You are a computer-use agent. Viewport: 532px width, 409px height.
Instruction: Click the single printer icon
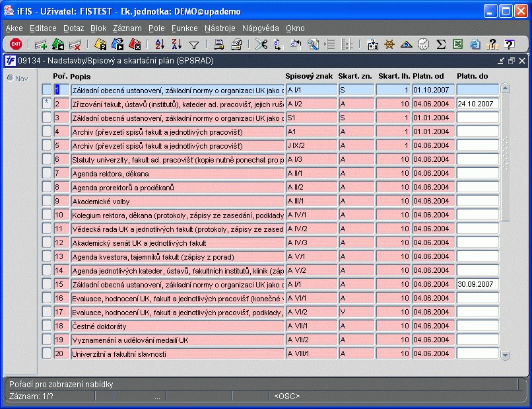(219, 44)
